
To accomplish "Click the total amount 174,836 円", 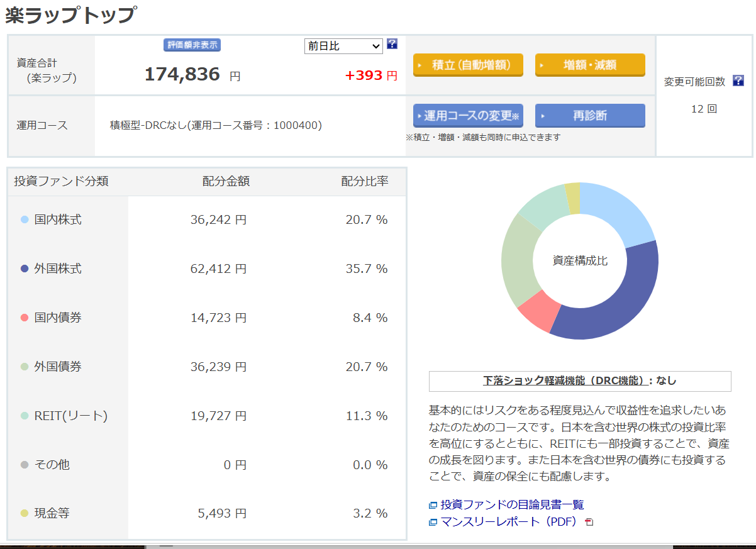I will (192, 75).
